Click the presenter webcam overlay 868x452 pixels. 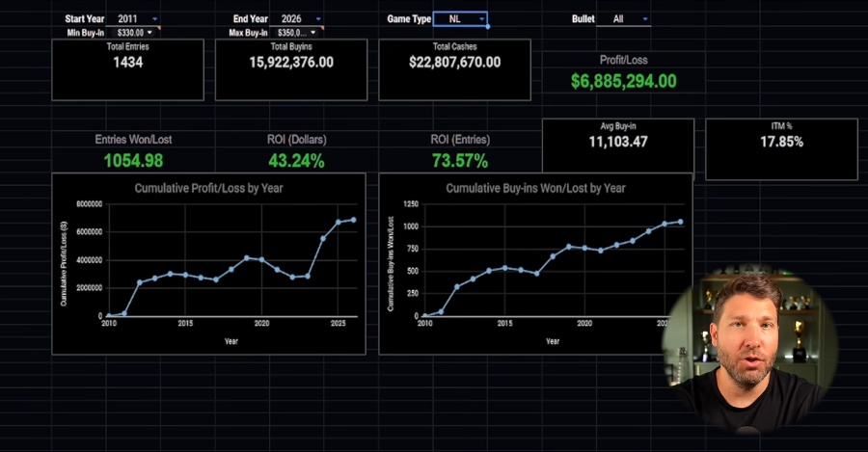point(751,350)
